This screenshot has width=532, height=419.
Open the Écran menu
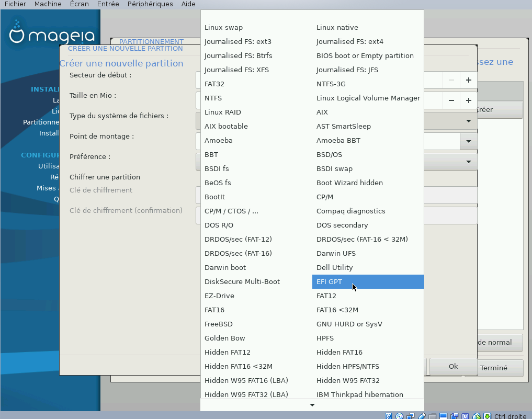pyautogui.click(x=80, y=4)
